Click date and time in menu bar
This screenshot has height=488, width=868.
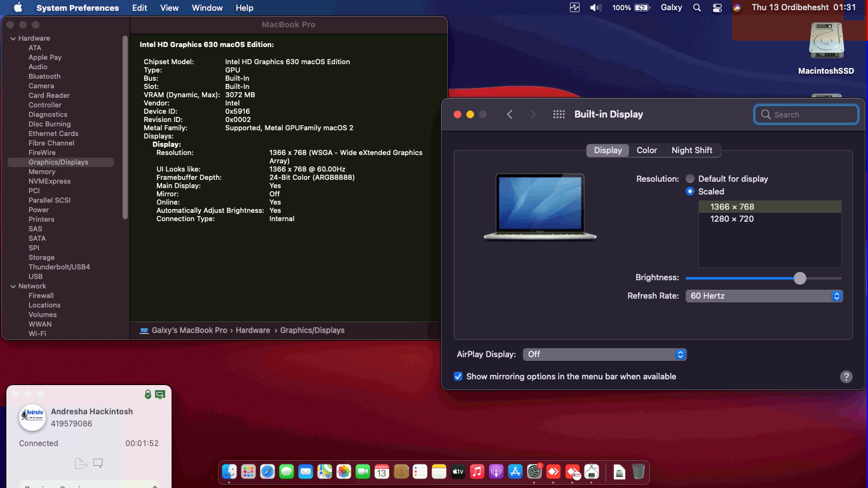803,8
